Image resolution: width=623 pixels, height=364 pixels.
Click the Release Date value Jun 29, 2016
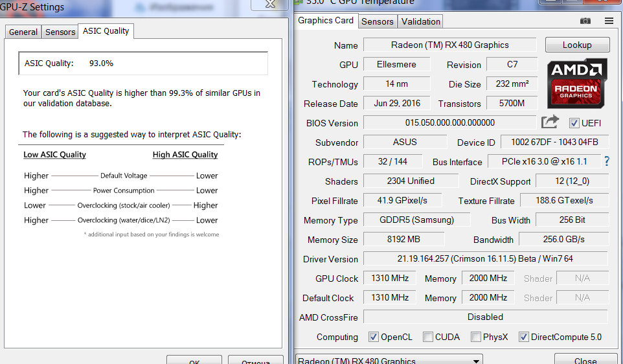(396, 104)
